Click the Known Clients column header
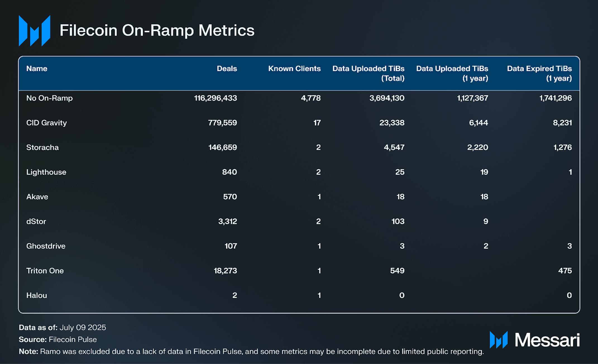 click(x=294, y=69)
